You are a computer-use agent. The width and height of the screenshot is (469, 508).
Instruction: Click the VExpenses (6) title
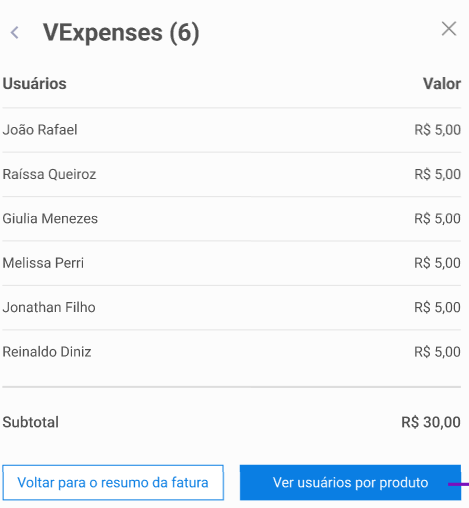pos(121,33)
